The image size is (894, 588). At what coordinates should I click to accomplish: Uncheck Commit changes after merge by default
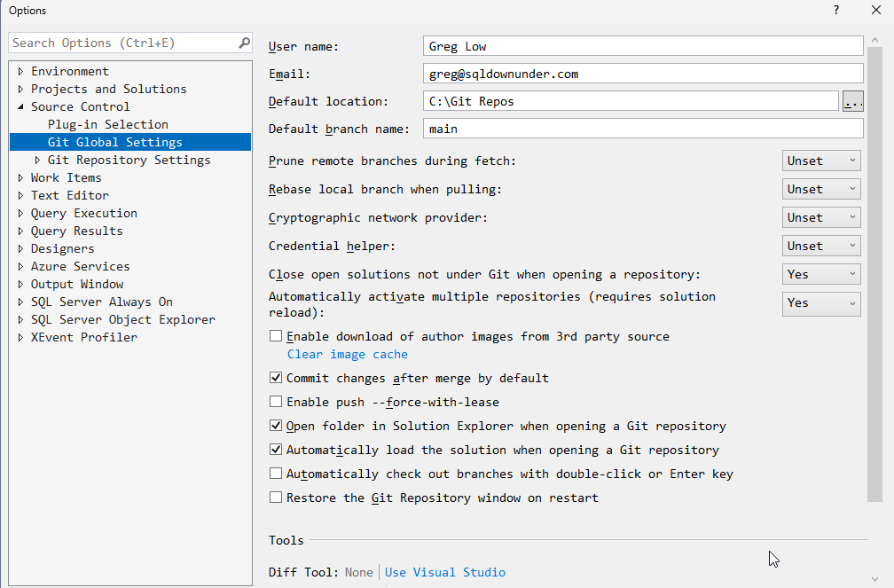(x=276, y=378)
